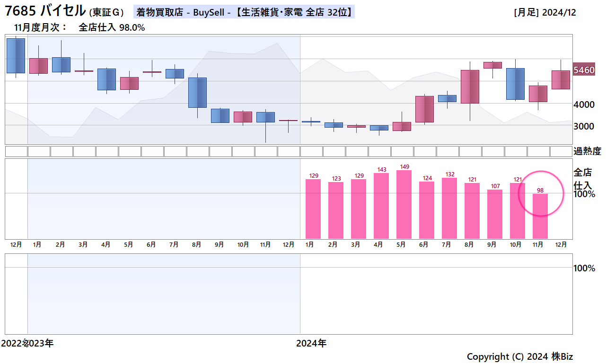The image size is (615, 364).
Task: Click the December 2024 red candlestick
Action: 561,80
